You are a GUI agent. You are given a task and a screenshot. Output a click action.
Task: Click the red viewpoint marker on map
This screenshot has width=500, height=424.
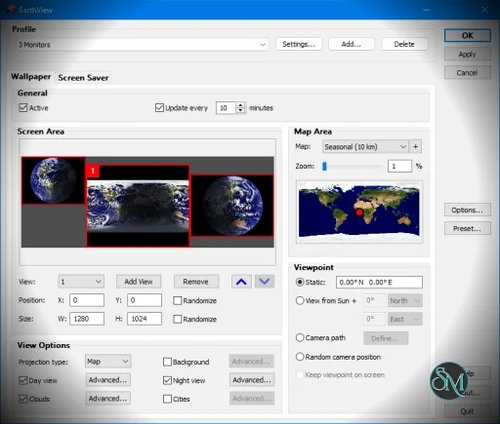359,212
